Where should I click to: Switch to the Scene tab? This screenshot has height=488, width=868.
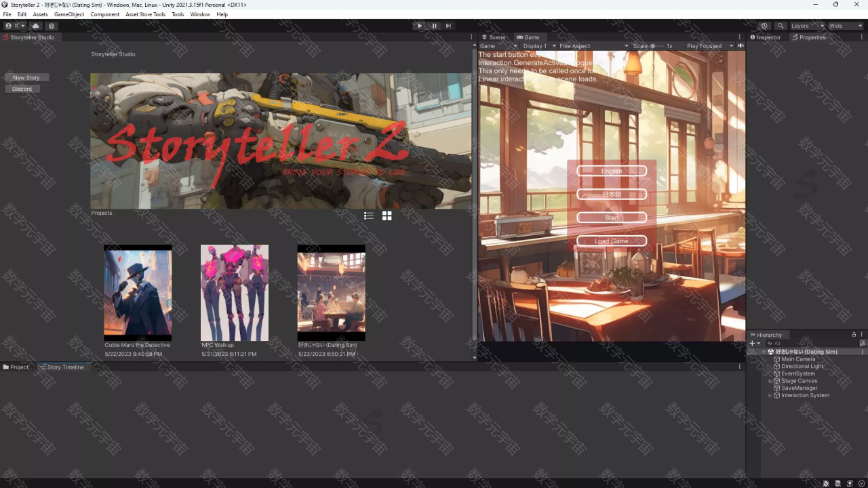[x=494, y=37]
